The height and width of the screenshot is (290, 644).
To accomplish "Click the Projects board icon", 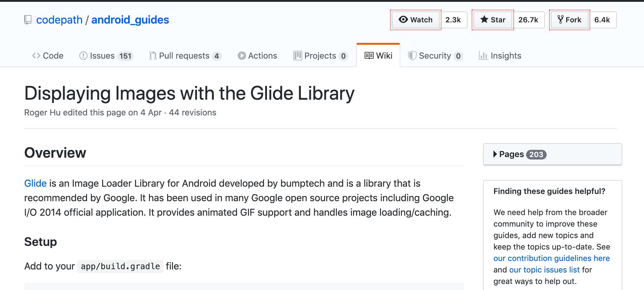I will tap(298, 56).
